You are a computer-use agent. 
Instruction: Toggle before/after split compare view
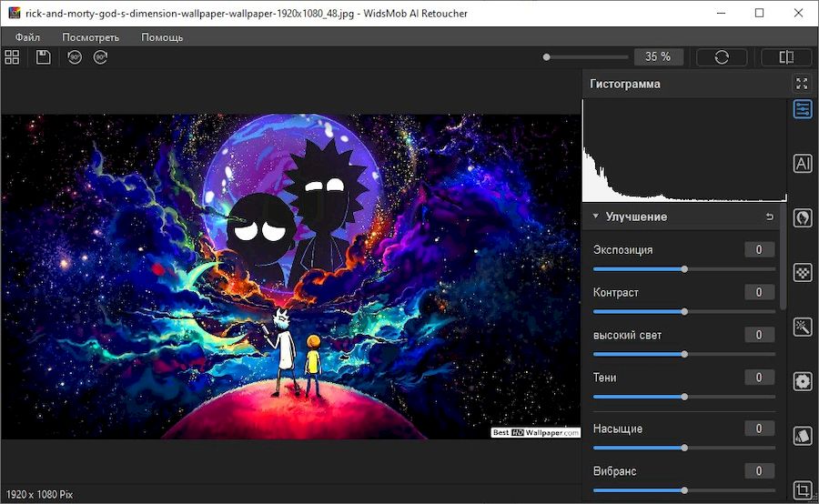click(786, 57)
